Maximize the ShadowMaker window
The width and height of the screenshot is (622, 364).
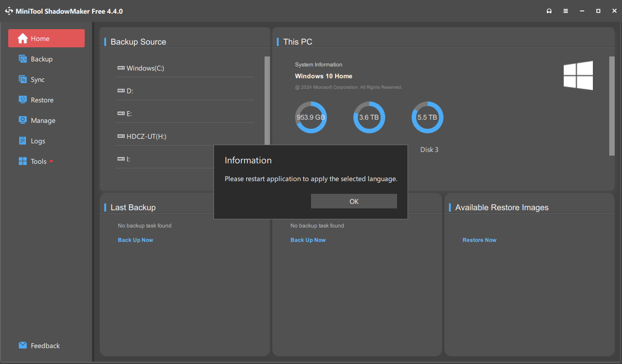598,11
